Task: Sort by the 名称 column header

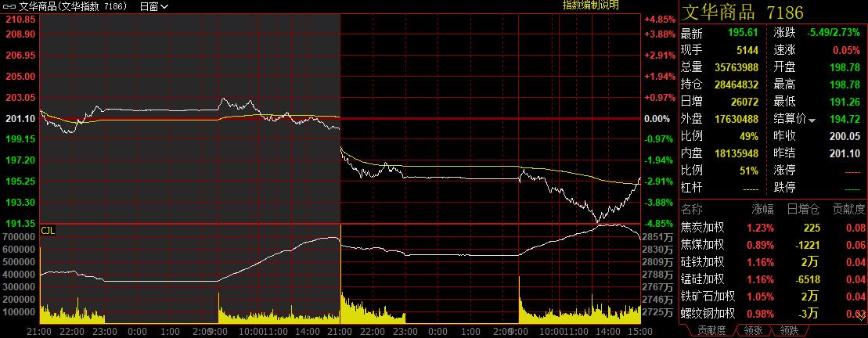Action: (x=691, y=209)
